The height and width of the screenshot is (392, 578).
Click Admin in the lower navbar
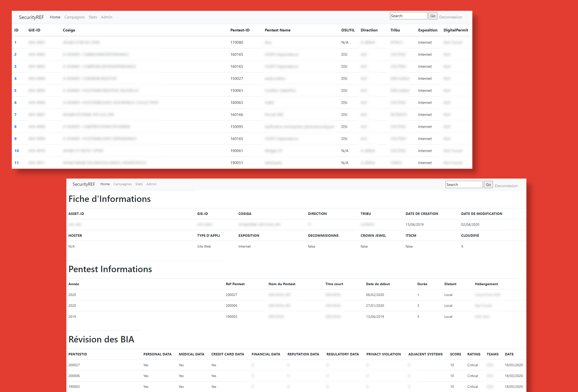pyautogui.click(x=151, y=184)
